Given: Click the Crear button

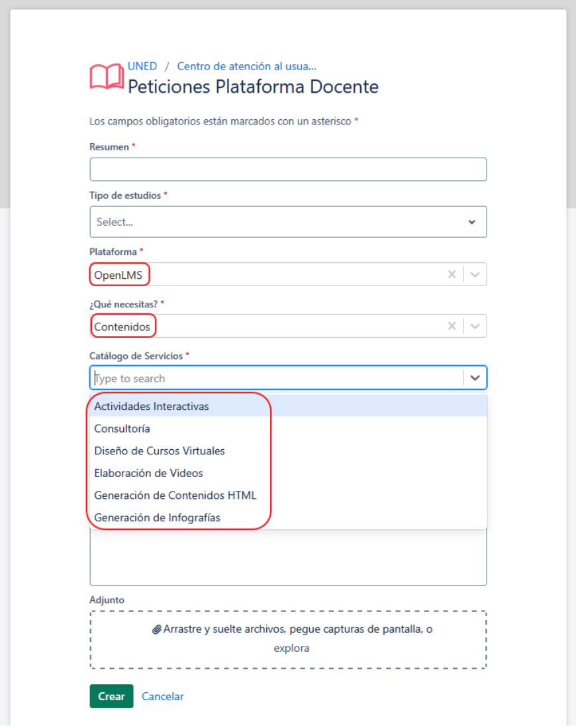Looking at the screenshot, I should point(111,696).
